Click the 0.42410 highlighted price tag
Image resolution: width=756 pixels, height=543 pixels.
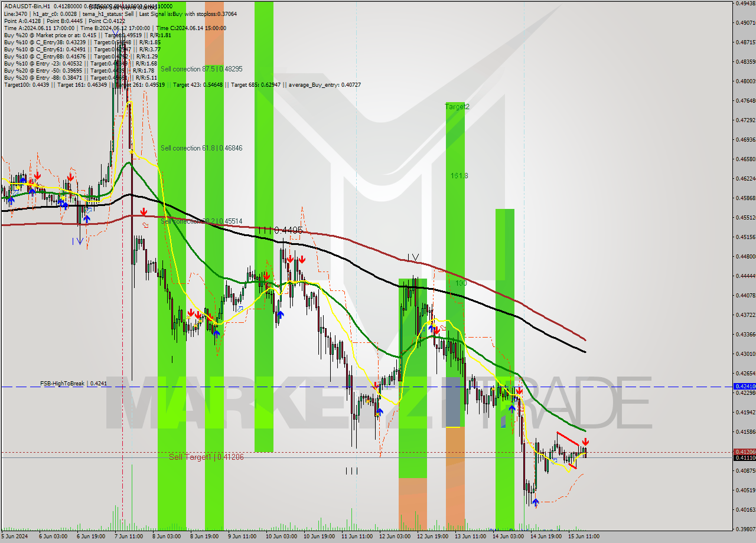coord(744,386)
